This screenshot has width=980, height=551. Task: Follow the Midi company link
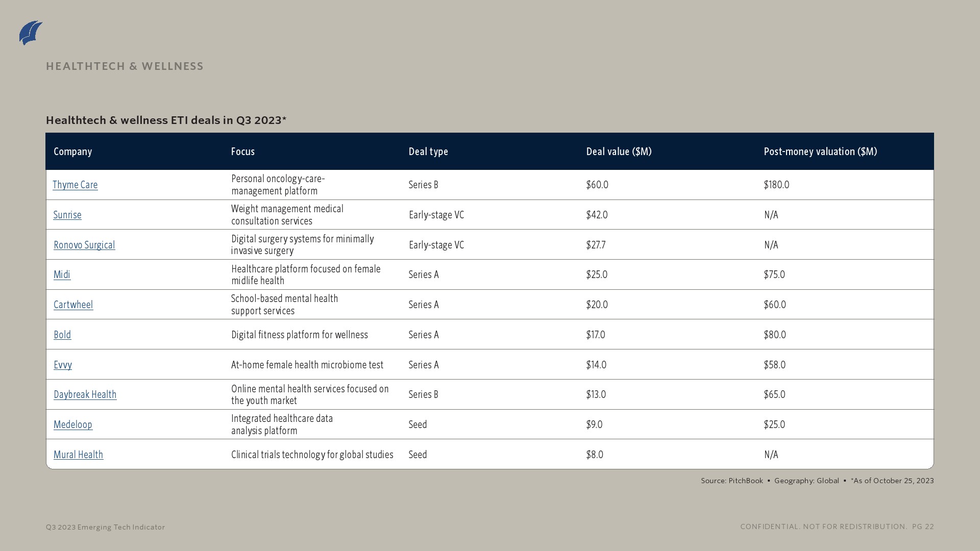62,274
